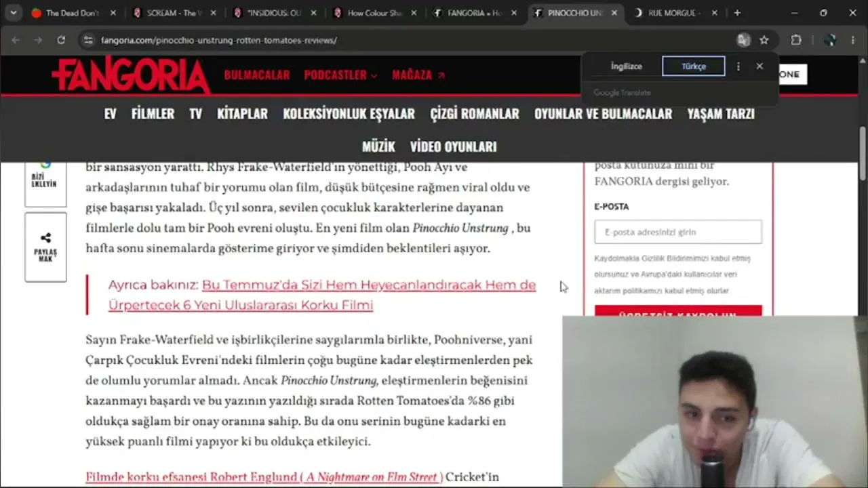Click the FANGORIA logo
868x488 pixels.
(x=131, y=75)
